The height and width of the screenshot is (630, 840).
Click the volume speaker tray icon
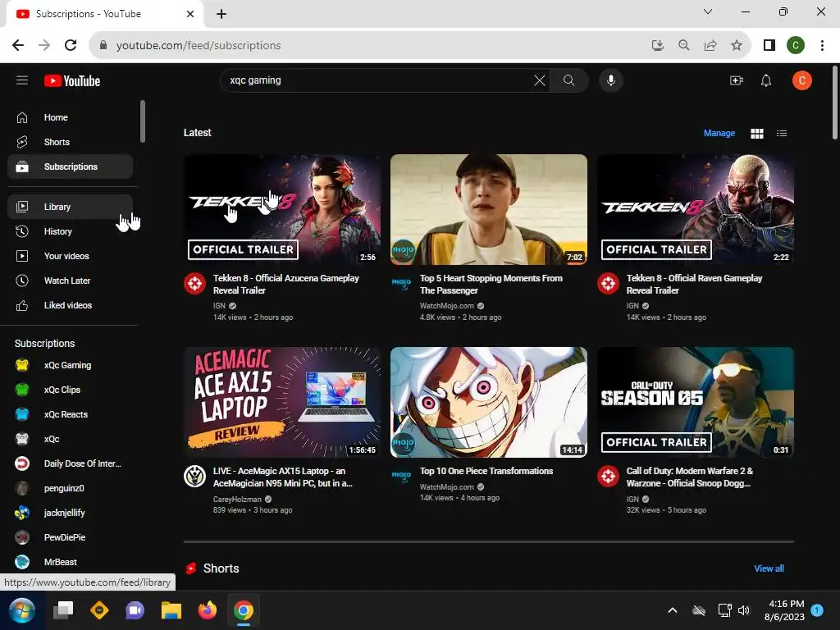click(743, 610)
